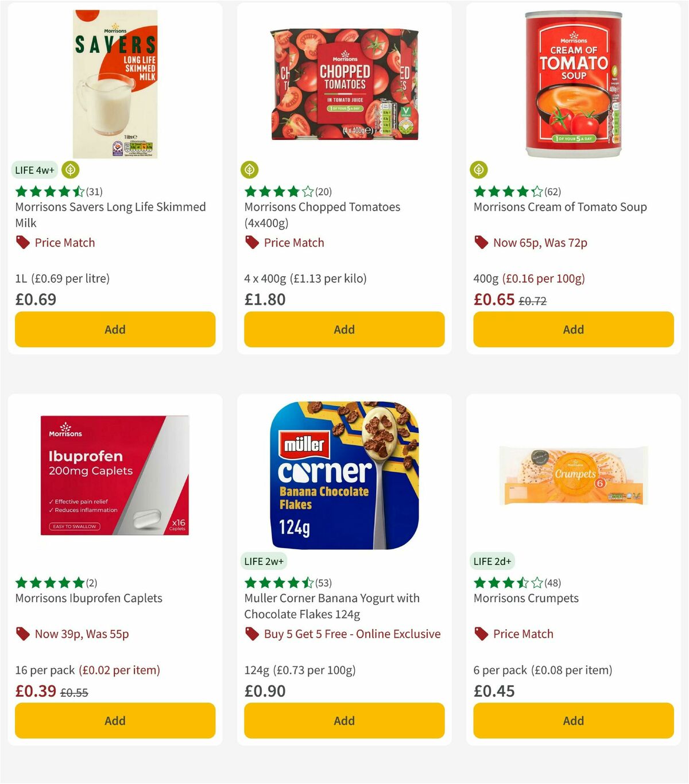The height and width of the screenshot is (784, 689).
Task: Click the half-star rating on Muller Corner yogurt
Action: coord(307,582)
